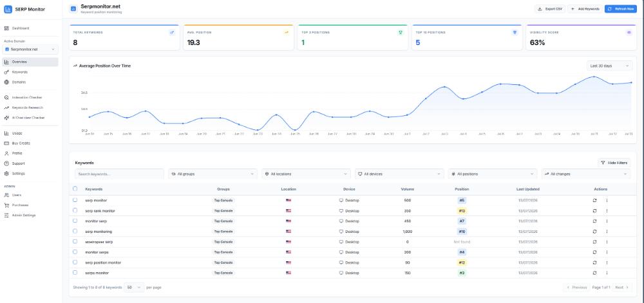
Task: Click the Top Console tag in "serp monitor" row
Action: pos(223,201)
